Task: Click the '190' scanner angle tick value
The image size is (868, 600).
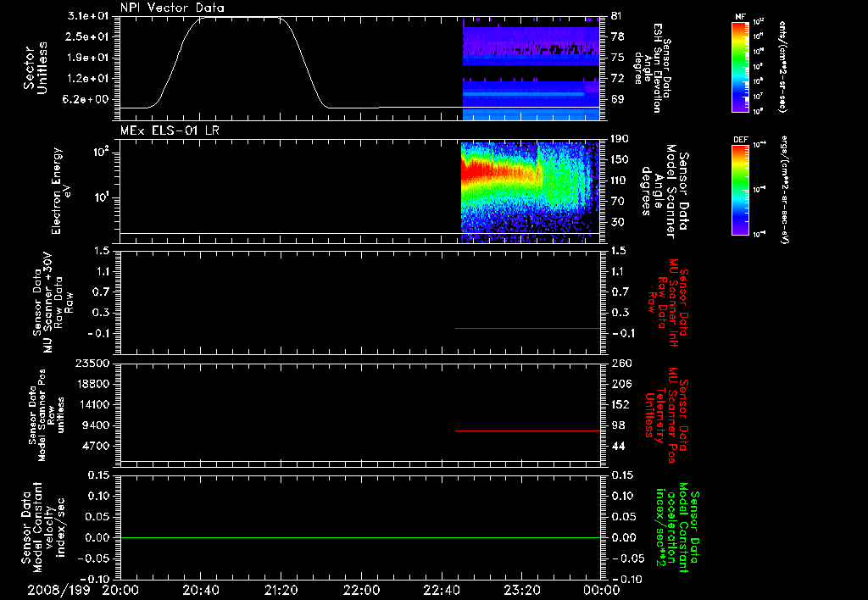Action: [621, 139]
